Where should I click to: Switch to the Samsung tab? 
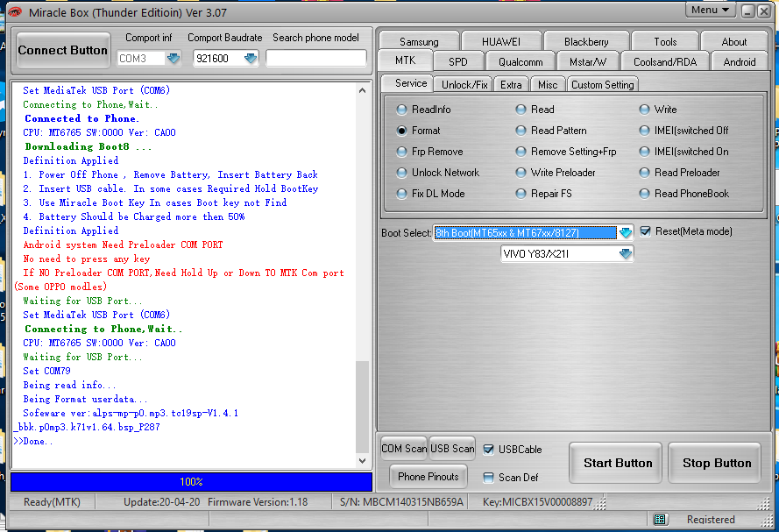(419, 42)
